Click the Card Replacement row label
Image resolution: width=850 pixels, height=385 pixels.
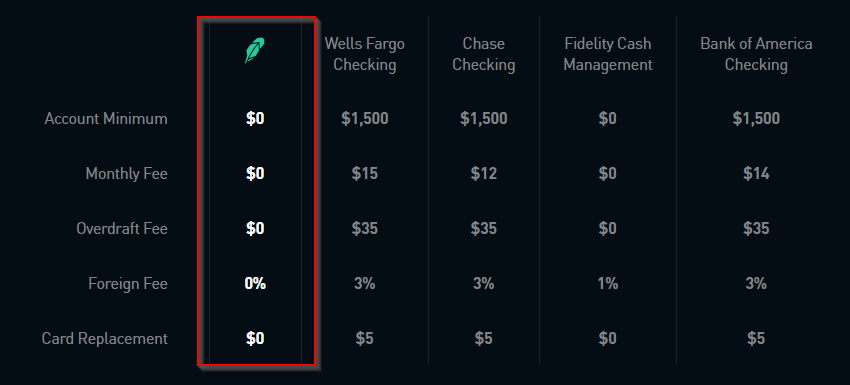[x=105, y=339]
